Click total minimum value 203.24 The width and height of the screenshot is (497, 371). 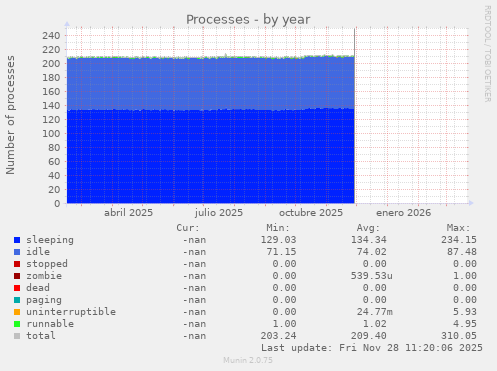coord(278,336)
